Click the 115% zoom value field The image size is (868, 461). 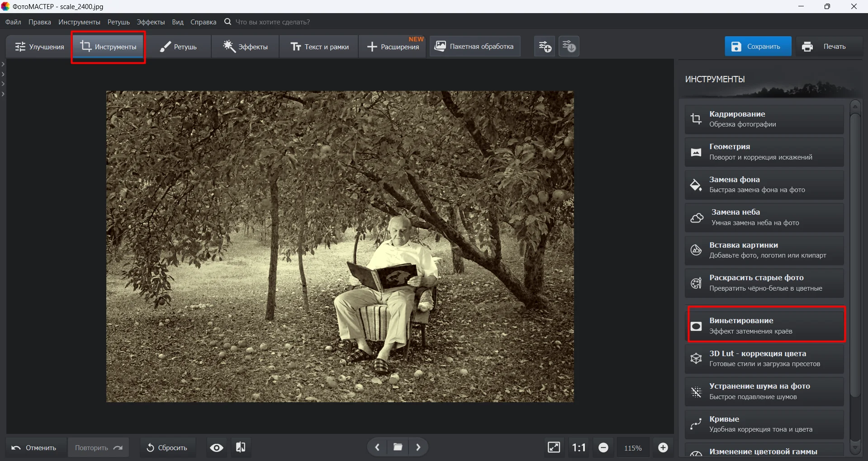[x=633, y=448]
